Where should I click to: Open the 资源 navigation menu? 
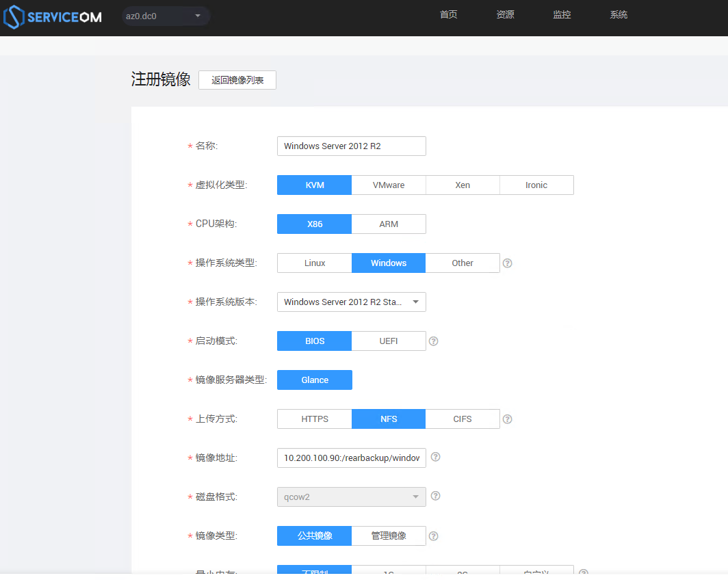pos(505,15)
